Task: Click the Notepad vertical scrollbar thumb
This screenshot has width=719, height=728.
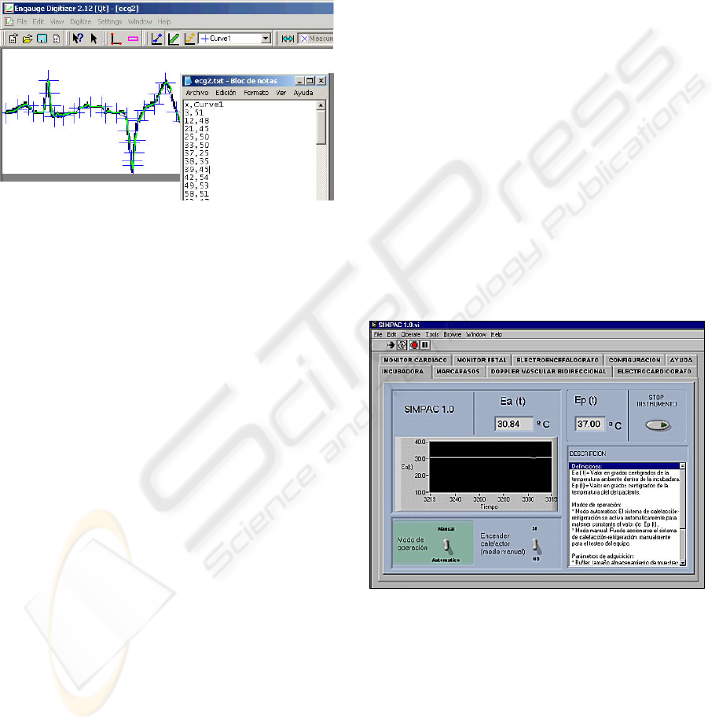Action: [321, 127]
